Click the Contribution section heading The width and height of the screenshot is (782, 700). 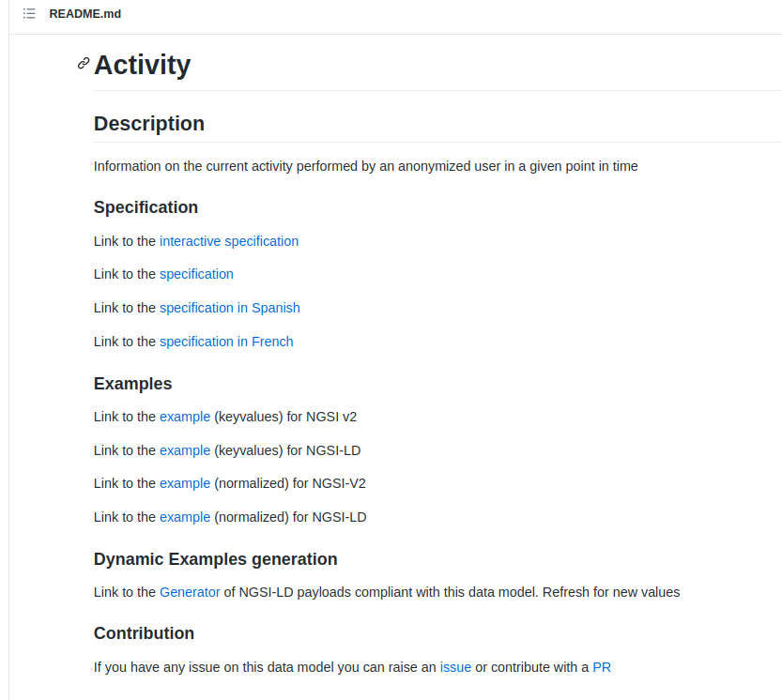(x=144, y=633)
